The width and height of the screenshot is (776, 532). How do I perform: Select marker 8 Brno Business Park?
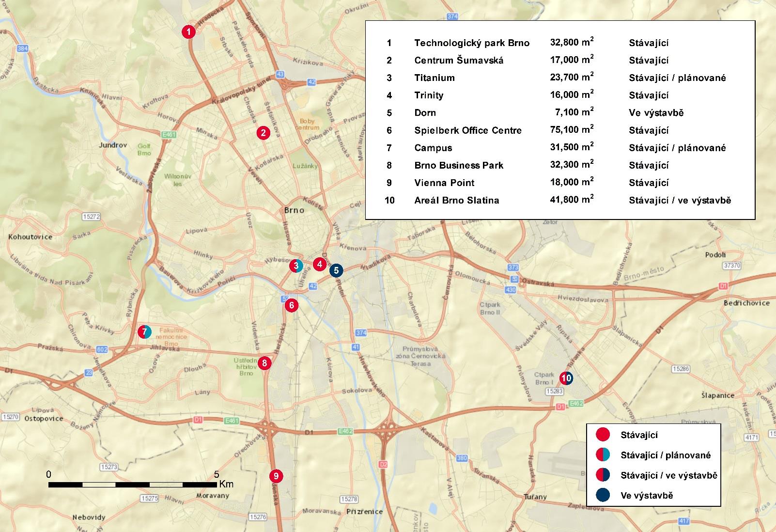pyautogui.click(x=264, y=363)
